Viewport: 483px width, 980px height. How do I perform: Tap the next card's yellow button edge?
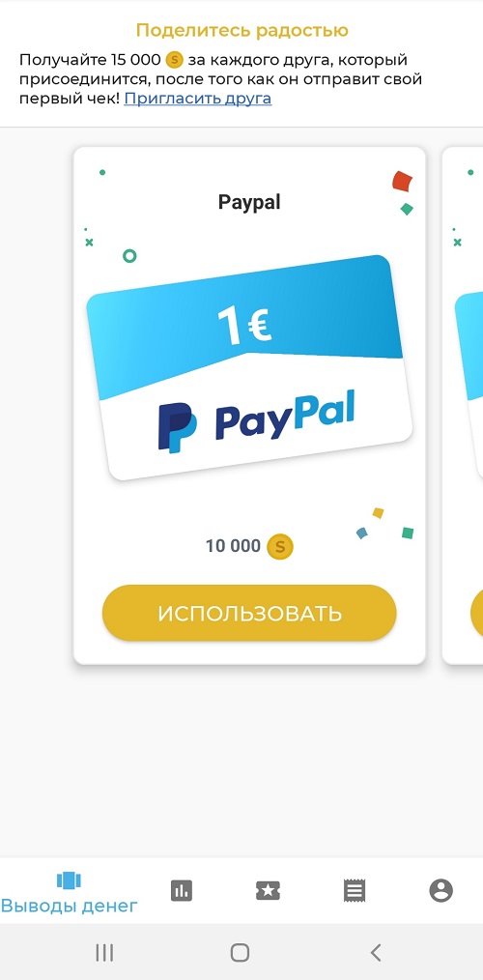pos(476,613)
